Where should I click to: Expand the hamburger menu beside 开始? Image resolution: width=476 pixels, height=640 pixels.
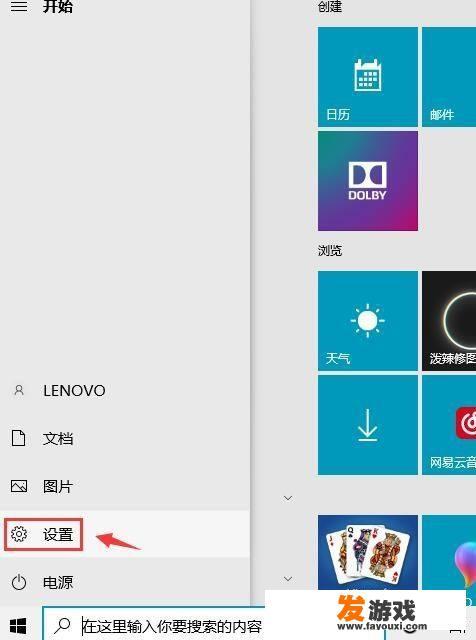point(19,7)
